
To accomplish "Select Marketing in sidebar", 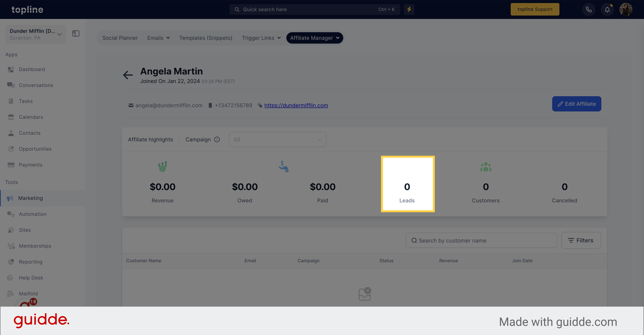I will [43, 198].
